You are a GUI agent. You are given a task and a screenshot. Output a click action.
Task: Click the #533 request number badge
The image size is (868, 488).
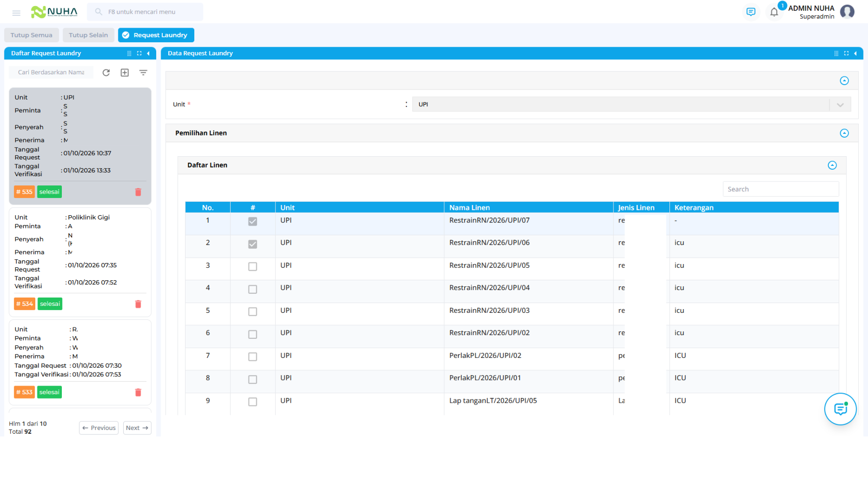(x=24, y=393)
